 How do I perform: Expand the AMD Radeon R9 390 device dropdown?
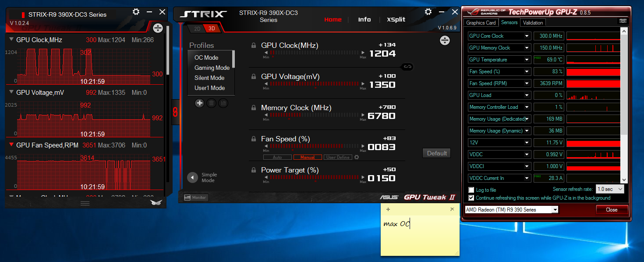(x=555, y=209)
